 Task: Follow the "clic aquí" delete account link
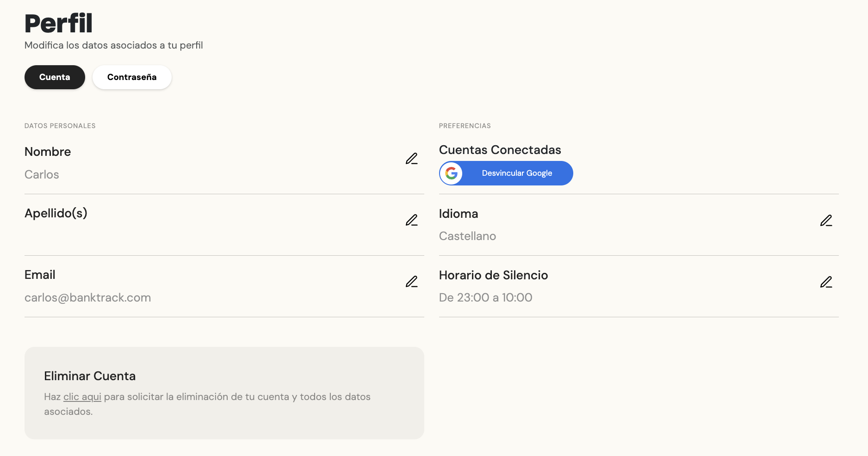(x=82, y=397)
